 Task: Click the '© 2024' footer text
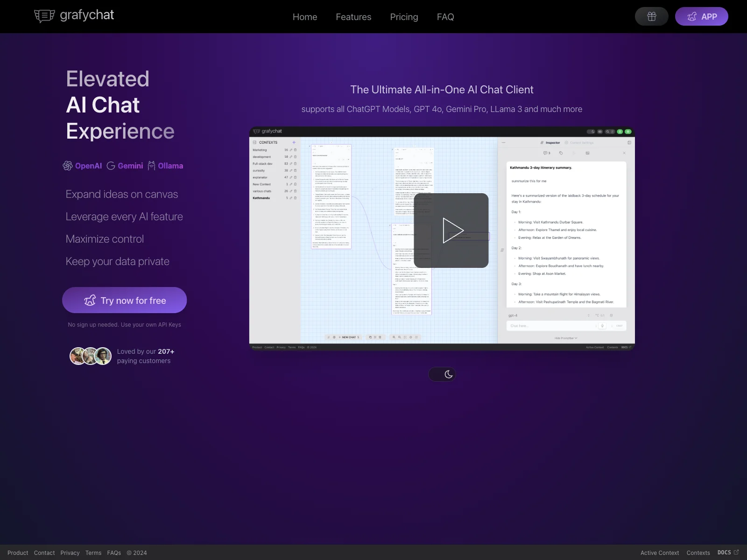tap(137, 553)
